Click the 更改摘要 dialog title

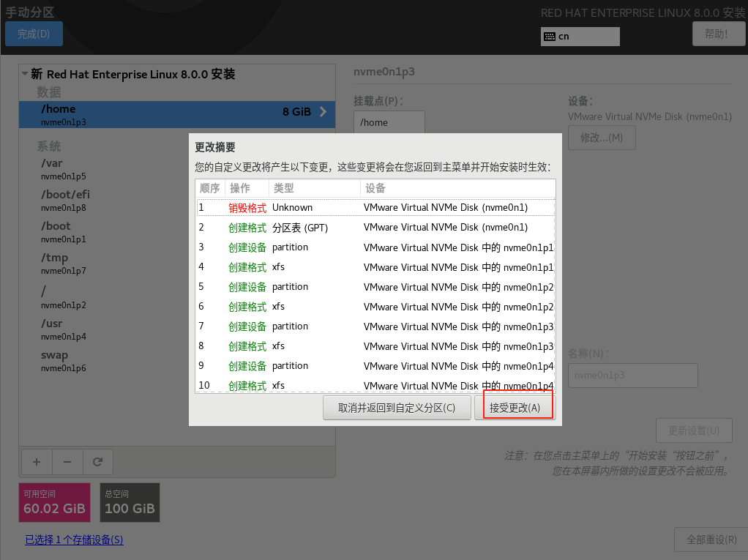215,147
